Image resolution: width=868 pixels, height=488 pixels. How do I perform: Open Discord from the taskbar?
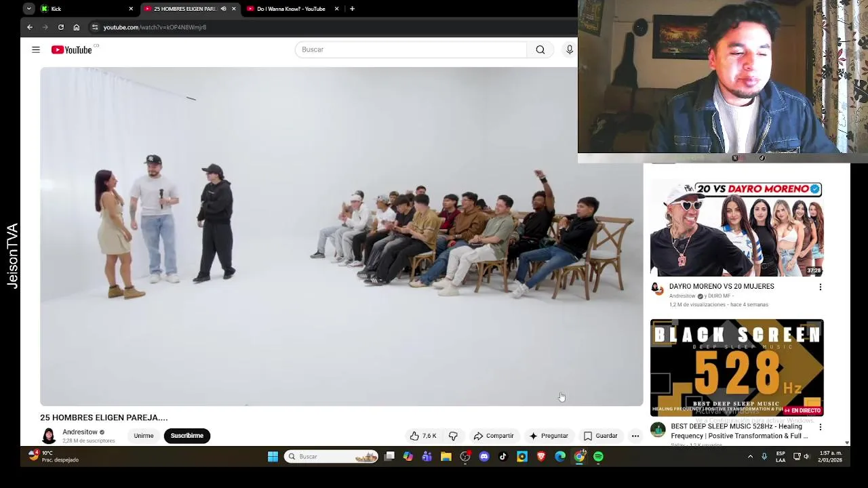pos(484,457)
